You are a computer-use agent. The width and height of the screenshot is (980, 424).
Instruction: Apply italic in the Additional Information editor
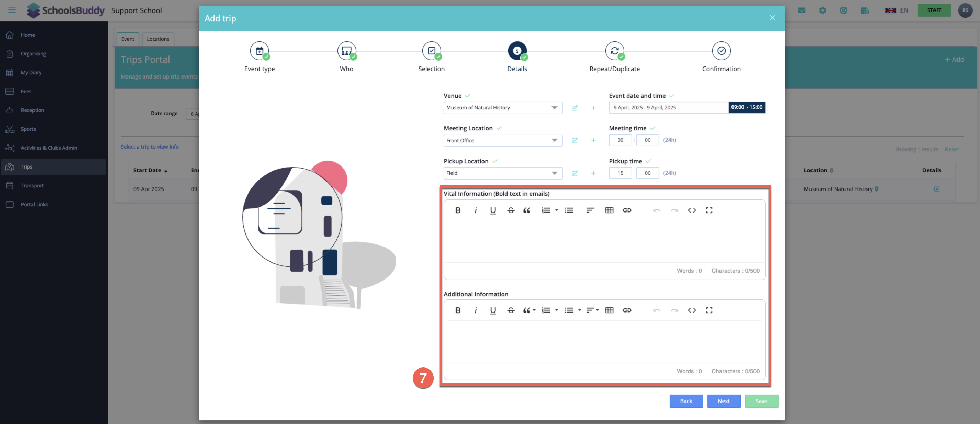coord(476,310)
